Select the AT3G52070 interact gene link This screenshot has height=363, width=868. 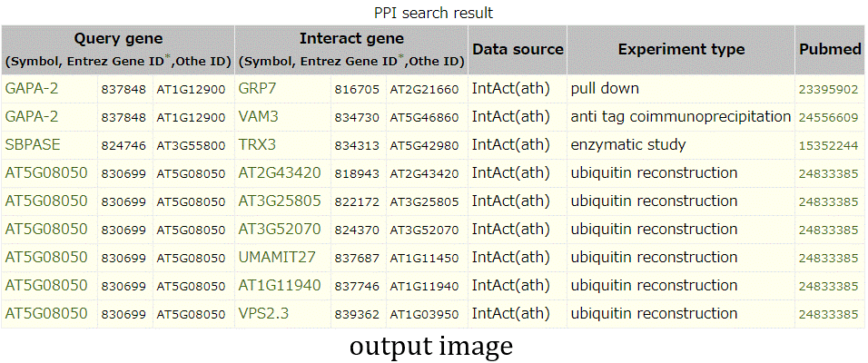279,230
